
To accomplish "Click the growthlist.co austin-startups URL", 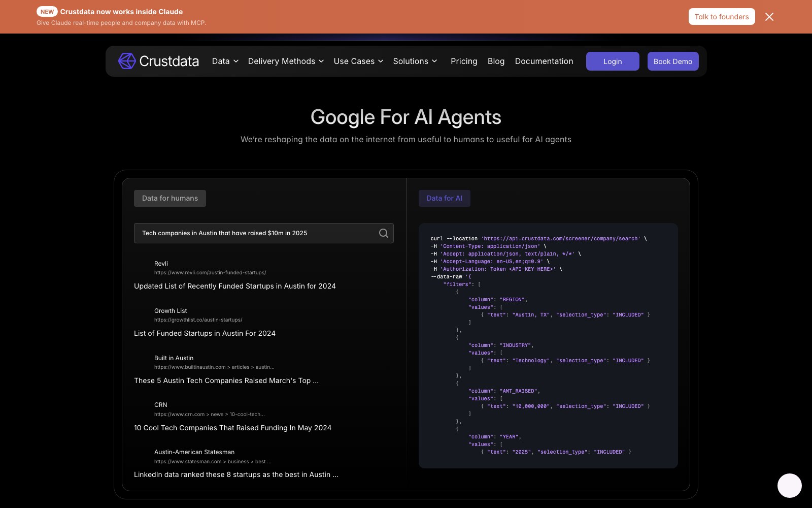I will pyautogui.click(x=198, y=320).
